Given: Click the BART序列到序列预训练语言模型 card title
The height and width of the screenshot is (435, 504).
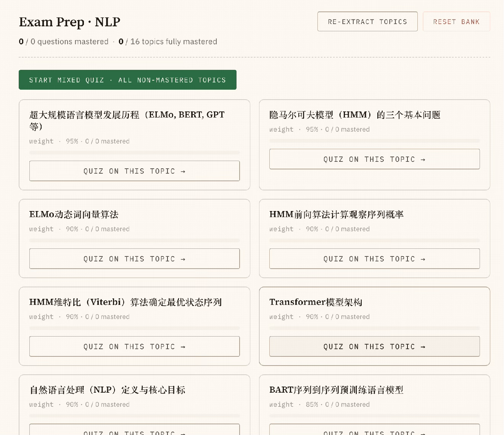Looking at the screenshot, I should click(336, 390).
